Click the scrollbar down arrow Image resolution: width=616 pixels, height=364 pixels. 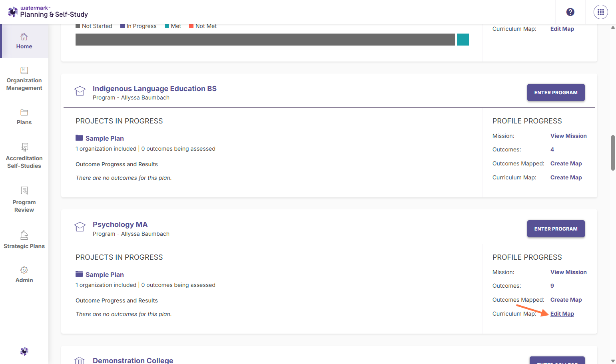pyautogui.click(x=613, y=361)
